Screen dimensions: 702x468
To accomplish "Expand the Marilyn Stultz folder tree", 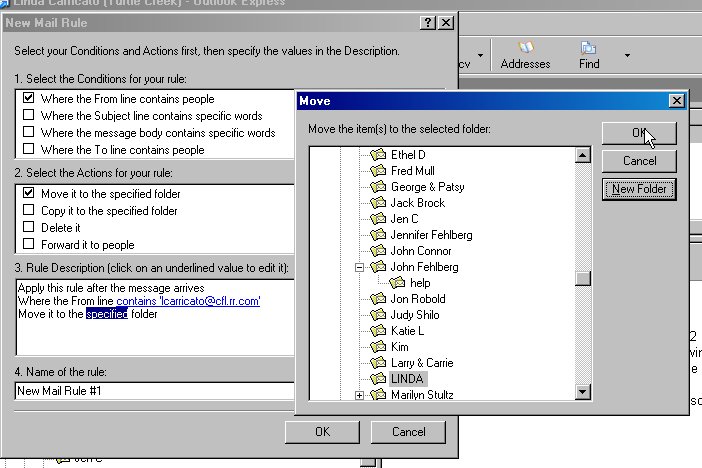I will click(x=359, y=395).
